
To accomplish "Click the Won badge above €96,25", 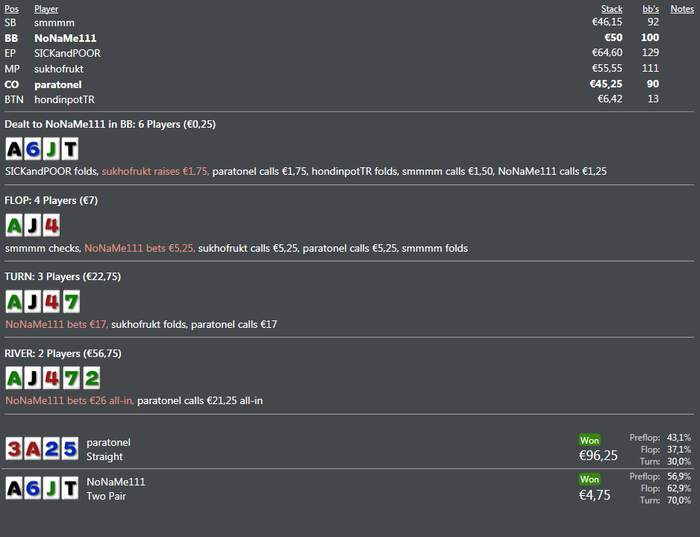I will (x=590, y=440).
